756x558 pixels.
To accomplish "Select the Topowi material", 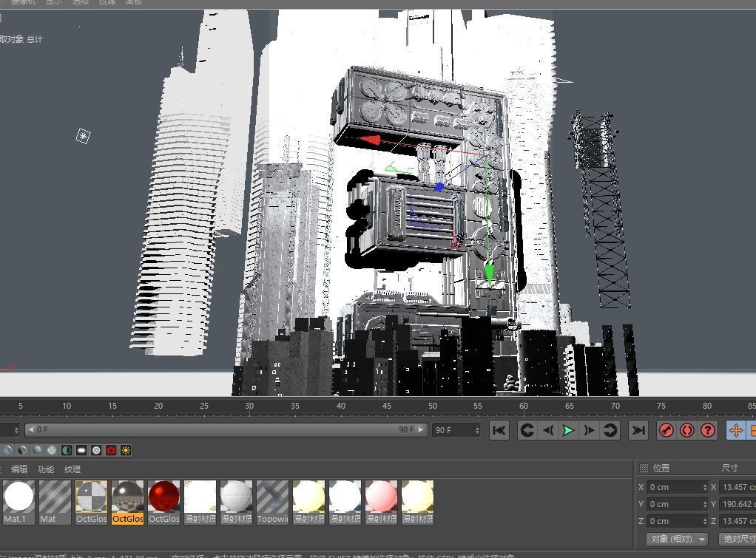I will pos(272,502).
